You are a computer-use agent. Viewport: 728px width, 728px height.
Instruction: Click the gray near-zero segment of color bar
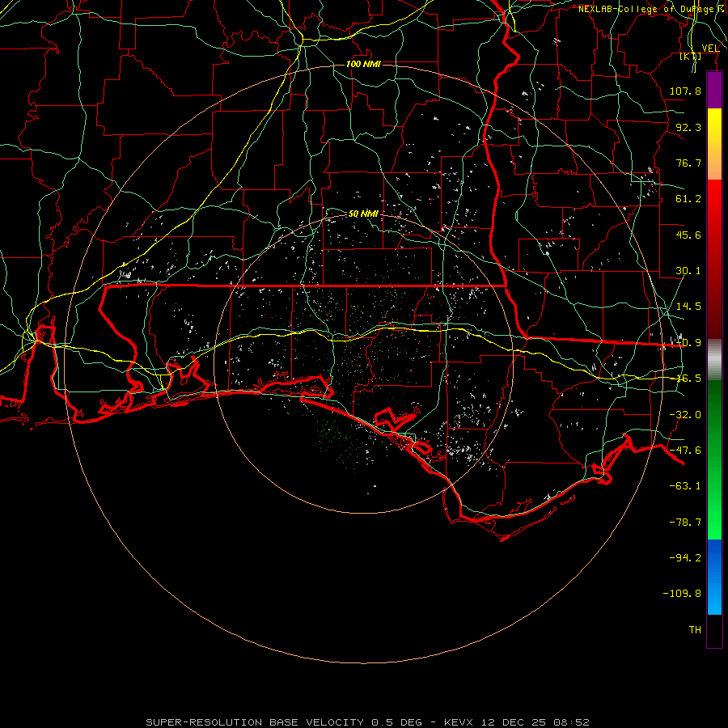[x=714, y=360]
